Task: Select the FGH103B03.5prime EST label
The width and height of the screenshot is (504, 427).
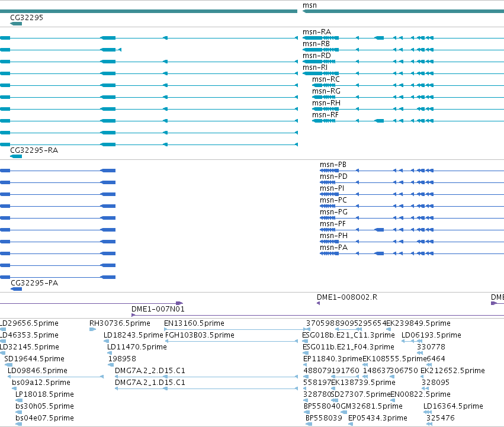Action: click(200, 335)
